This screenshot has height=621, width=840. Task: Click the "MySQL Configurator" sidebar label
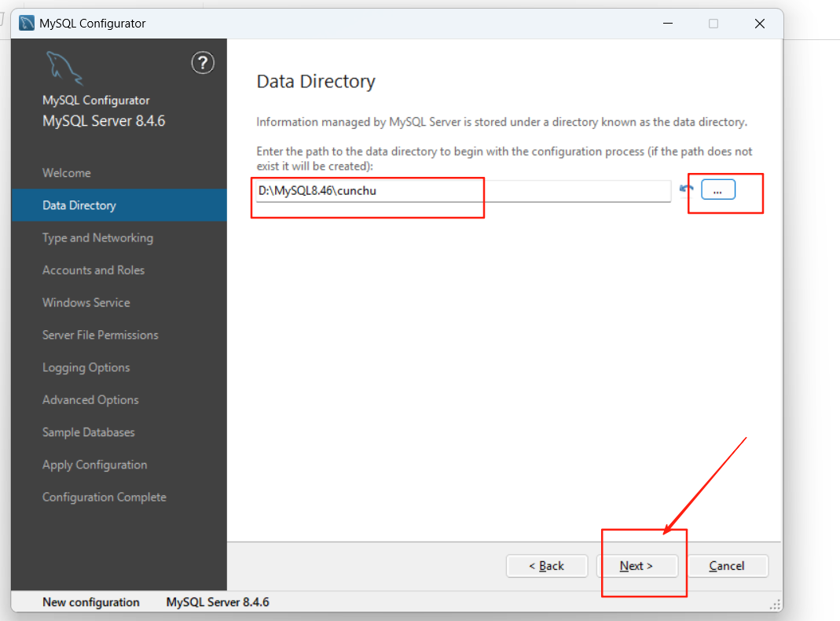pos(96,100)
